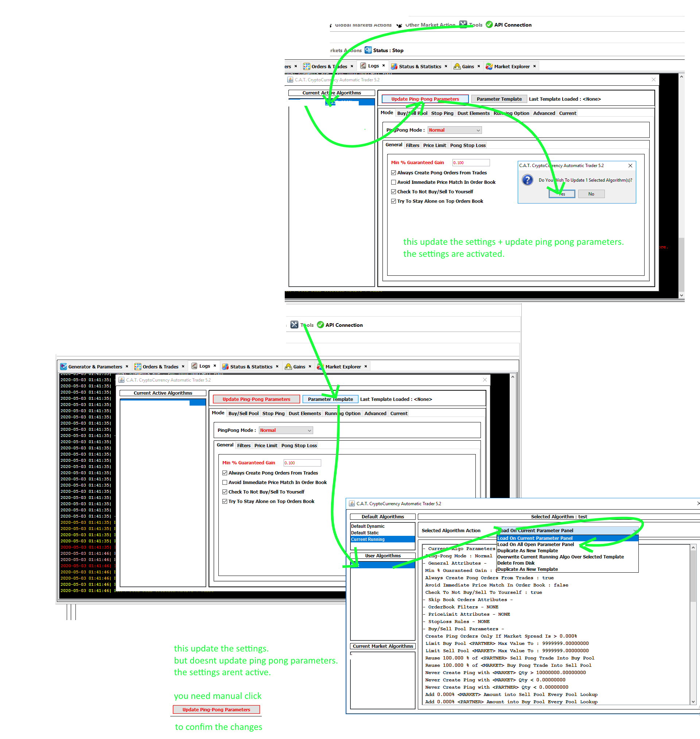The width and height of the screenshot is (700, 739).
Task: Click API Connection green check, lower screenshot
Action: tap(320, 325)
